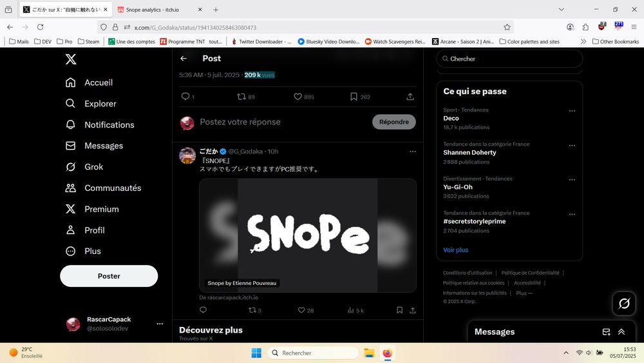Share the SNOPE reply tweet

click(x=413, y=310)
